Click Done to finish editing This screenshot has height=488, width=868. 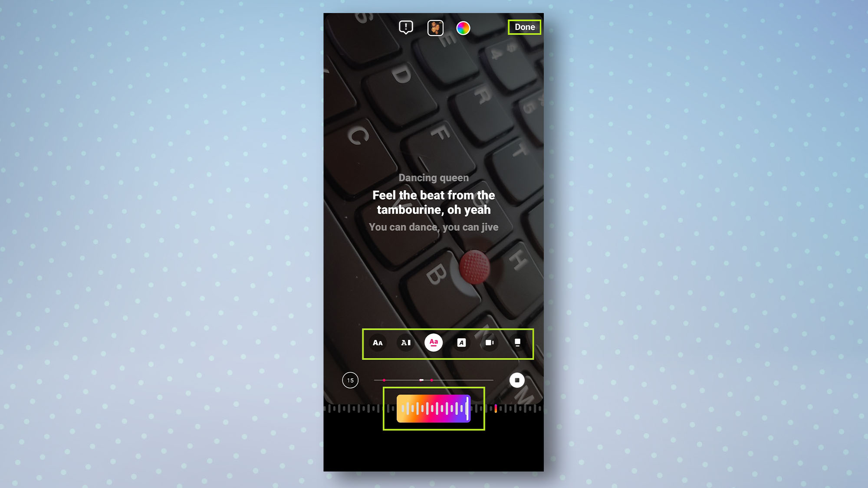tap(524, 27)
